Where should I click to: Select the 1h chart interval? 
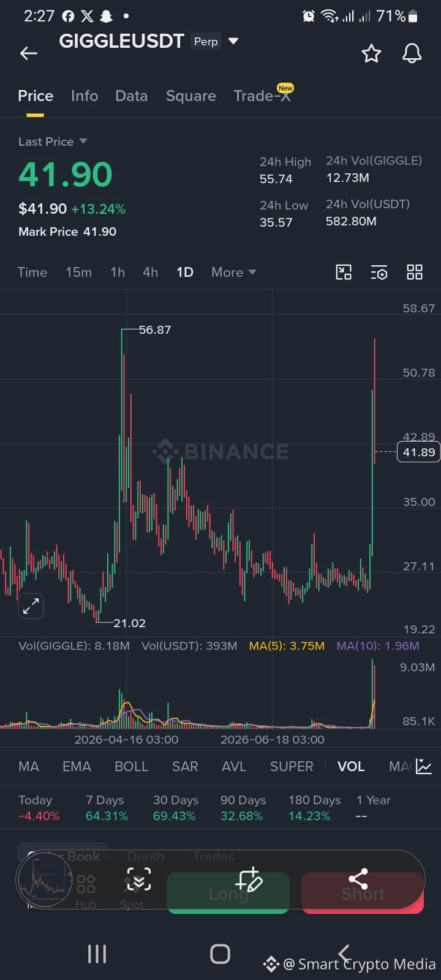(118, 272)
